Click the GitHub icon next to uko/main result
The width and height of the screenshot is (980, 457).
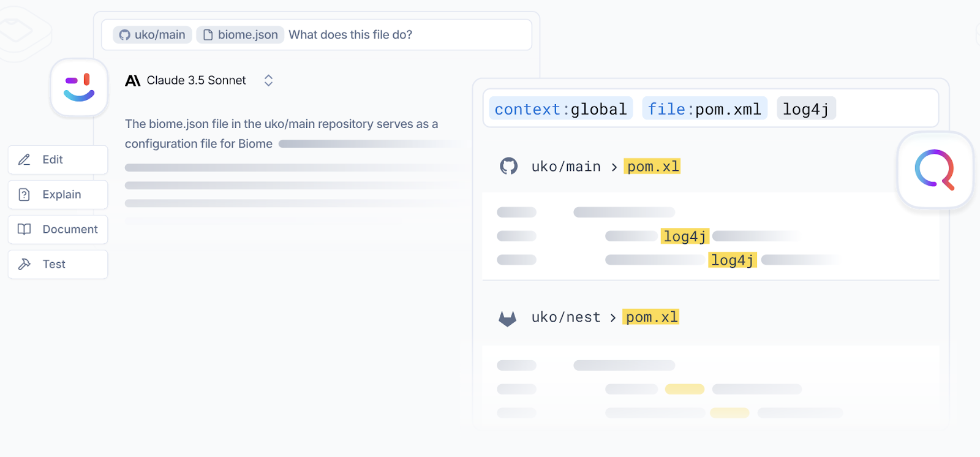[508, 166]
